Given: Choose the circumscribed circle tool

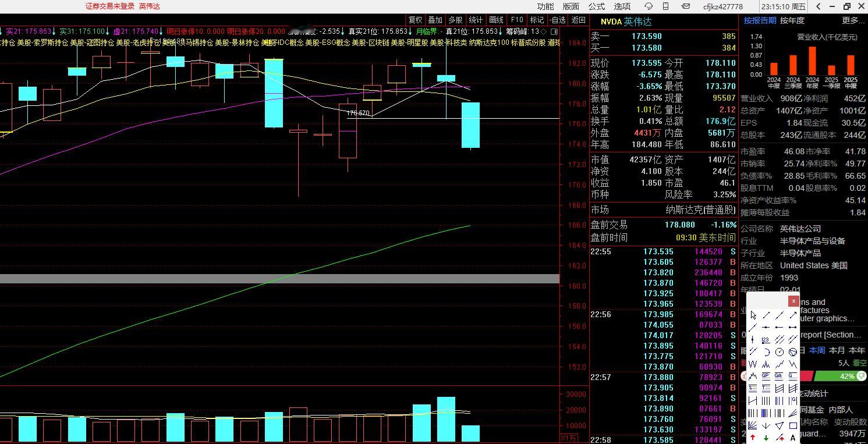Looking at the screenshot, I should tap(793, 351).
